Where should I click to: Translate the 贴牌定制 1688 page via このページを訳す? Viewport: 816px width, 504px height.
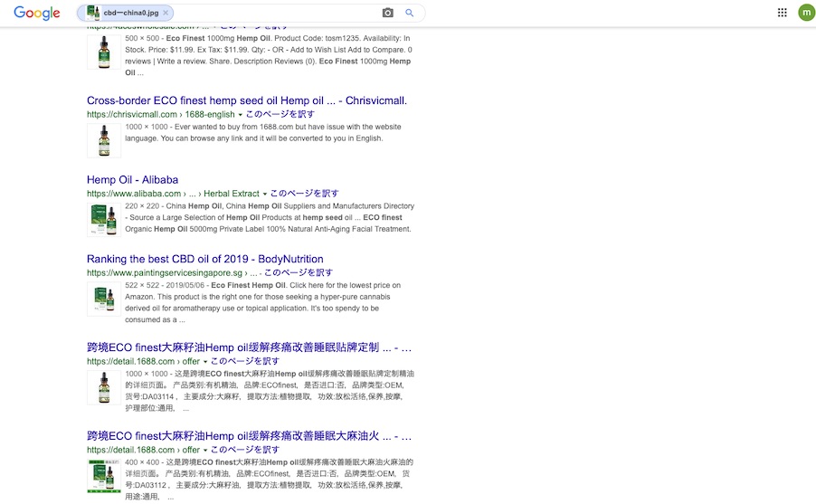tap(245, 361)
